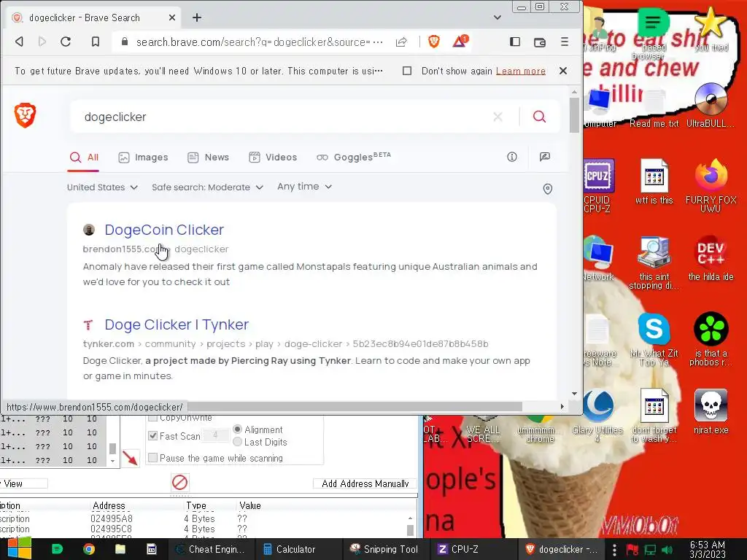Bookmark this page in Brave
Image resolution: width=747 pixels, height=560 pixels.
click(96, 42)
